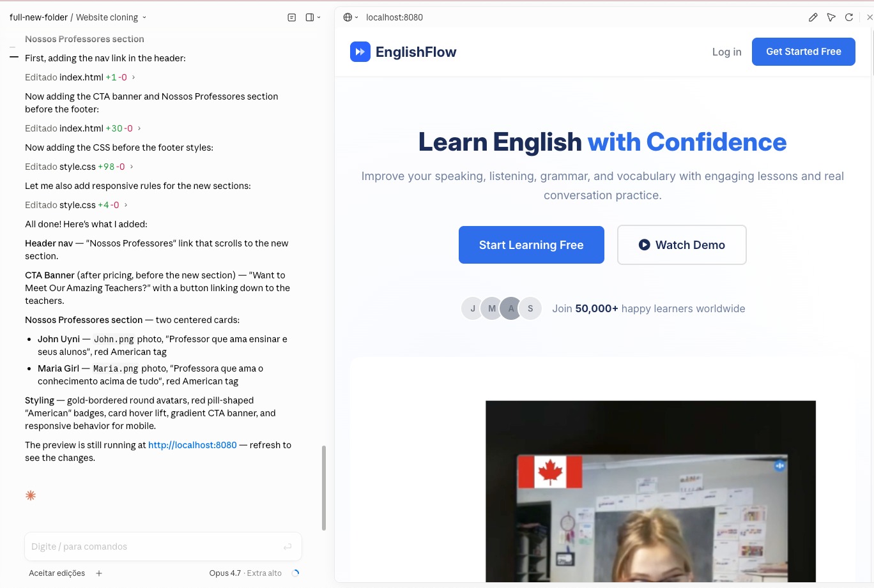Click the Watch Demo button
This screenshot has height=588, width=874.
point(682,245)
